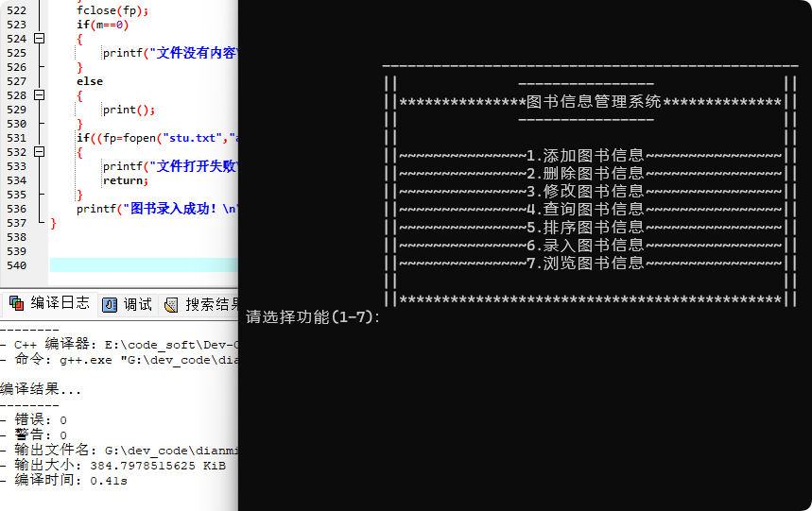
Task: Click the 命令: g++.exe line in the log
Action: [119, 360]
